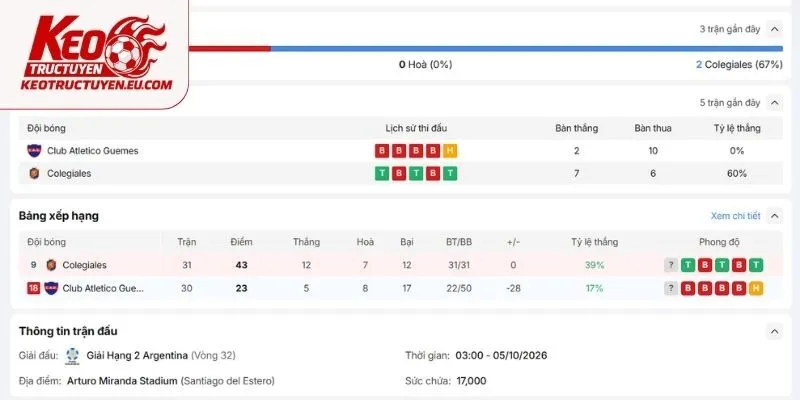Click the 'Thông tin trận đấu' section heading
This screenshot has width=800, height=400.
click(68, 331)
